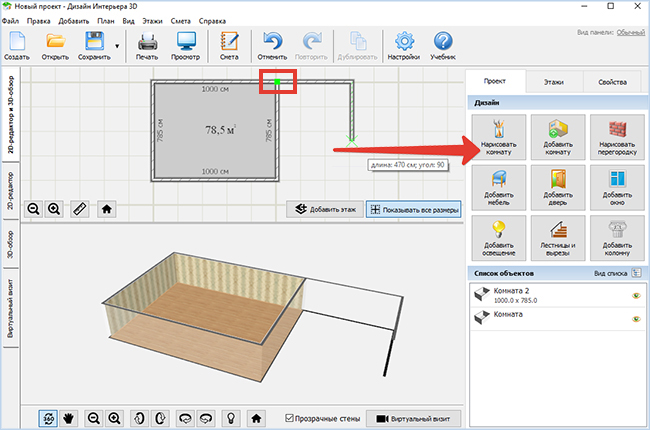Viewport: 650px width, 430px height.
Task: Select Комната 2 in object list
Action: click(558, 295)
